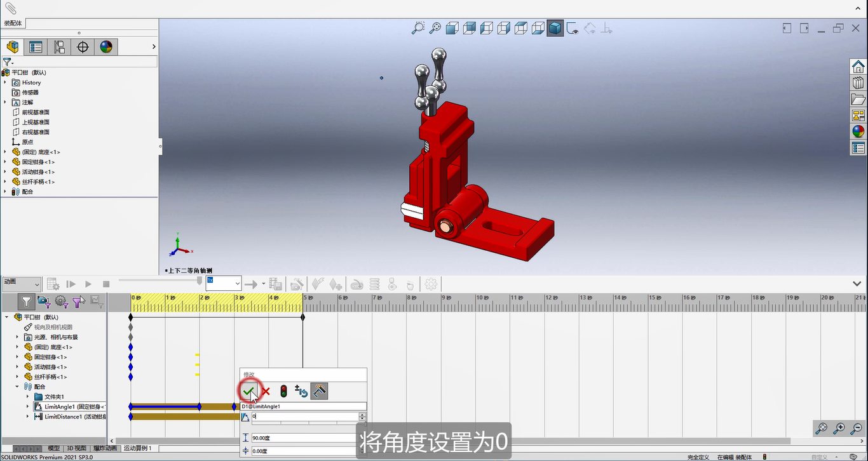868x461 pixels.
Task: Open the DisplayManager color sphere tab
Action: click(106, 47)
